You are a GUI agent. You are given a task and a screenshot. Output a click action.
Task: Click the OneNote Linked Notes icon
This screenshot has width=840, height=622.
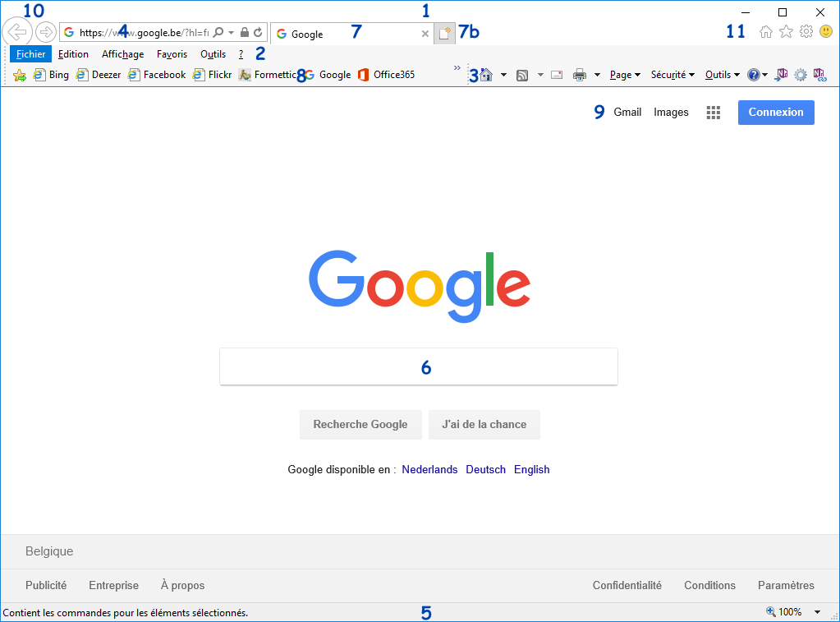(819, 75)
